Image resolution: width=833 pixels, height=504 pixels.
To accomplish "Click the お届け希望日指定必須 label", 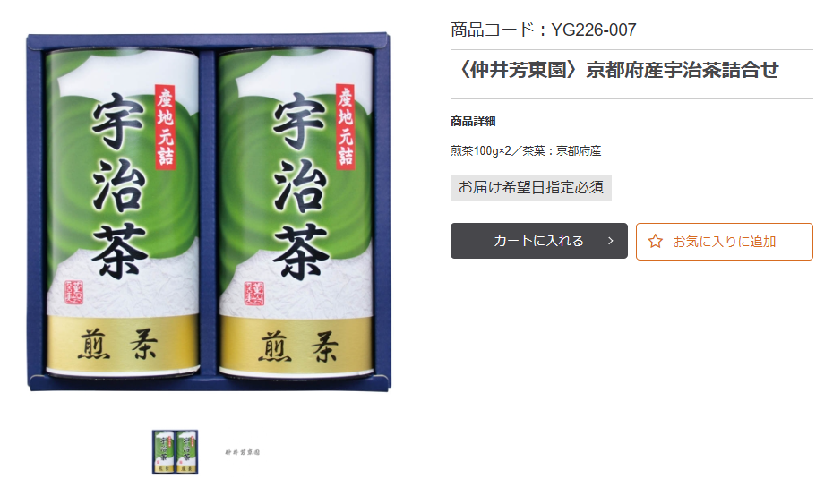I will click(x=531, y=187).
